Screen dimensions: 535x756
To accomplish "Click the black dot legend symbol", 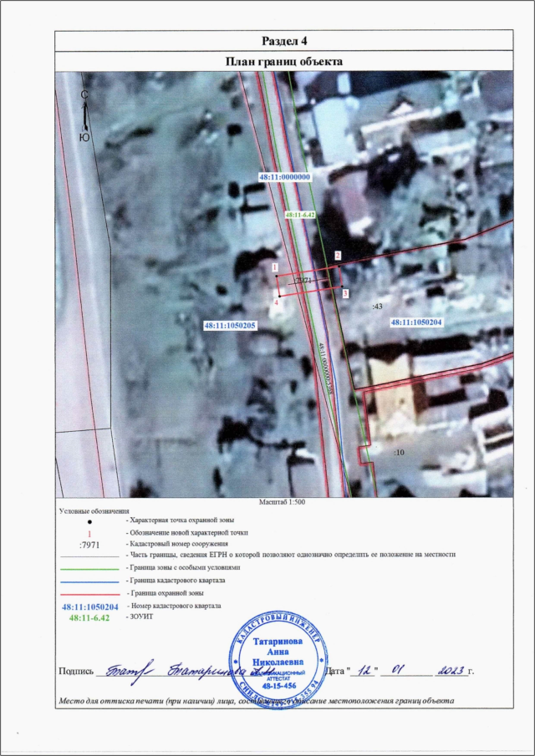I will [x=89, y=520].
